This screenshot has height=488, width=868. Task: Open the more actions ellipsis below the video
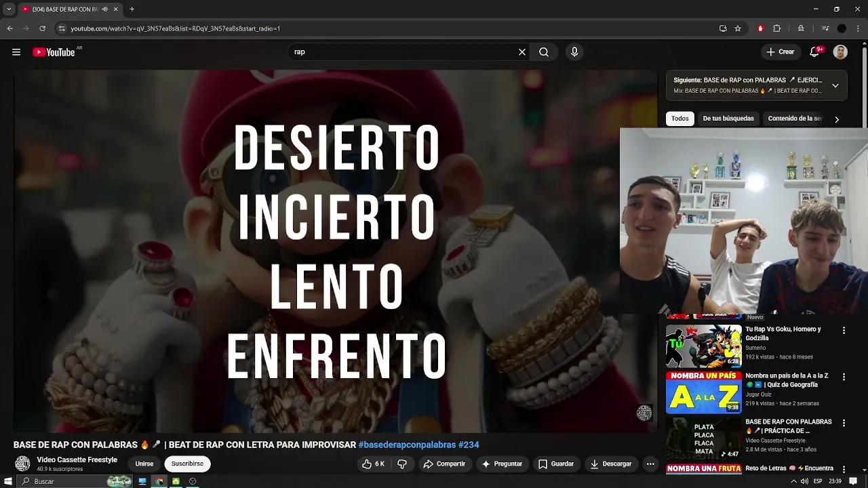[650, 464]
